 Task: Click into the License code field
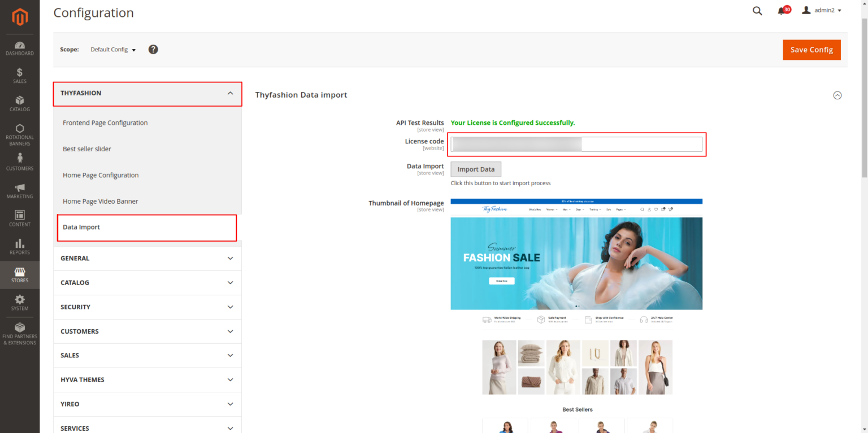click(576, 145)
